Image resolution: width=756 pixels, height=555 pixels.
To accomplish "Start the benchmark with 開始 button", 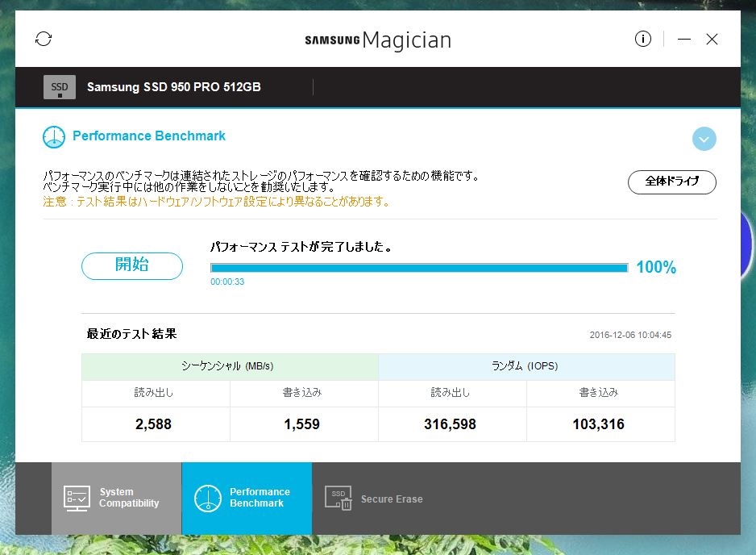I will (132, 266).
